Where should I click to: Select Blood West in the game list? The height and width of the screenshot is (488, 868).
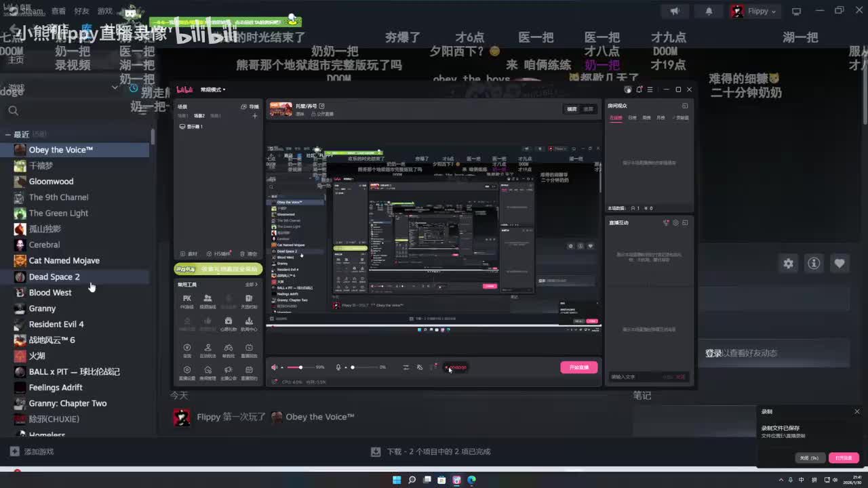75,292
